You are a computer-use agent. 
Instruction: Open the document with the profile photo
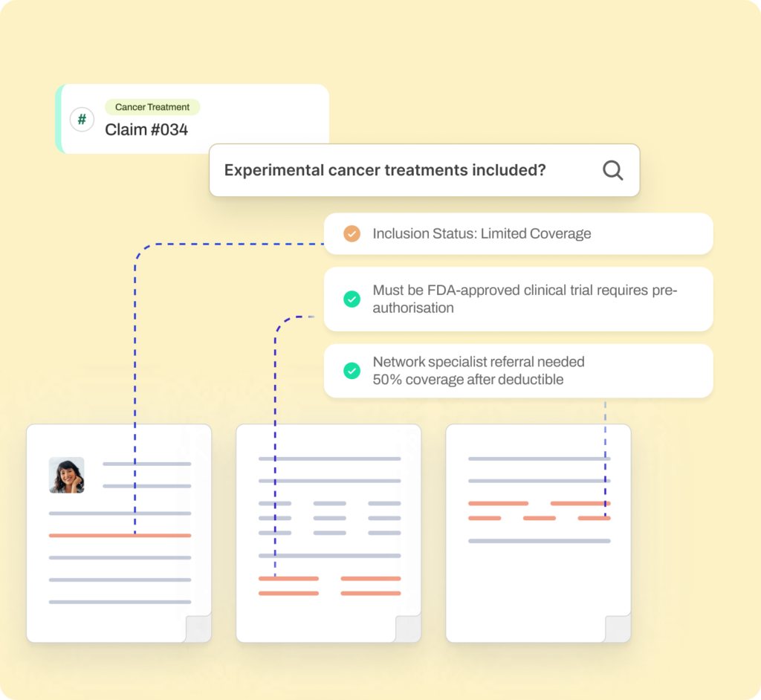click(x=119, y=533)
